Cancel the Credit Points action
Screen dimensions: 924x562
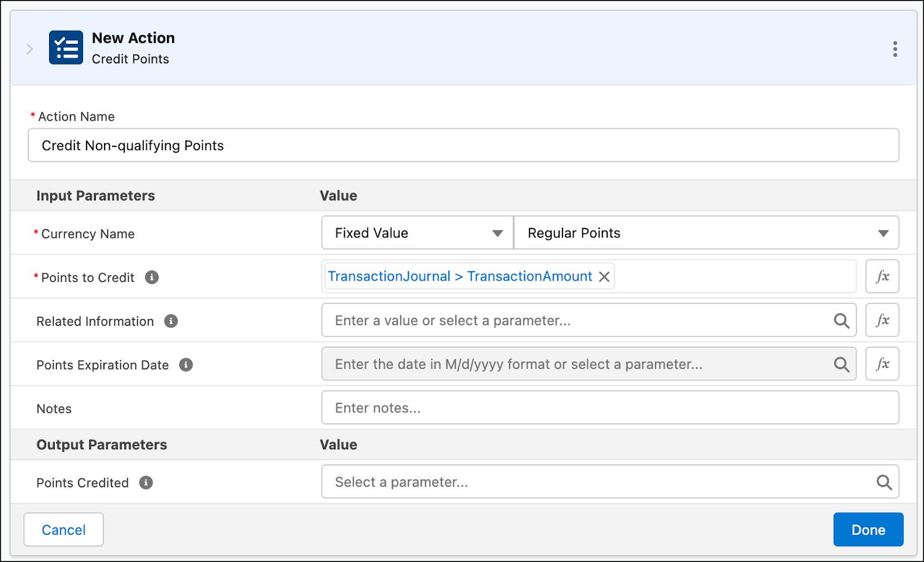point(64,529)
